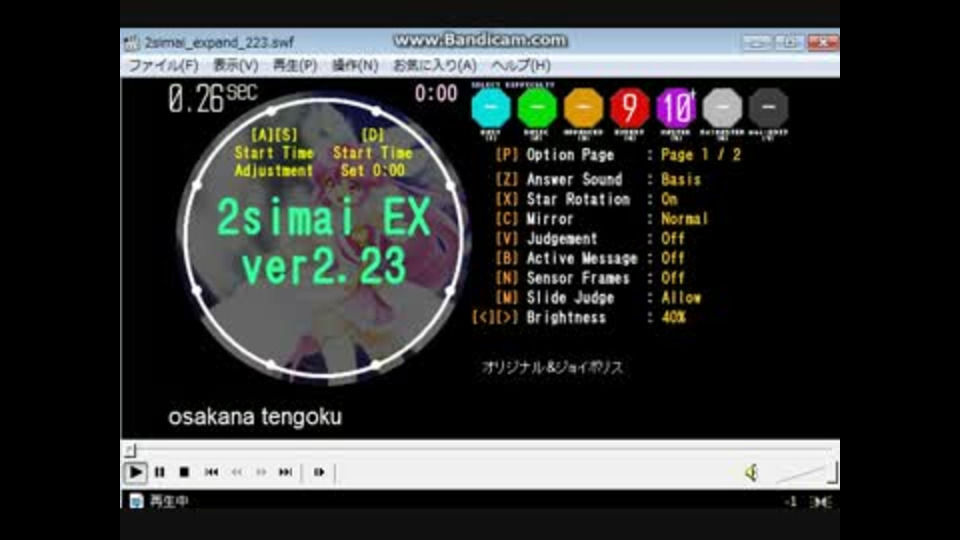
Task: Change the Answer Sound Basis setting
Action: tap(598, 179)
